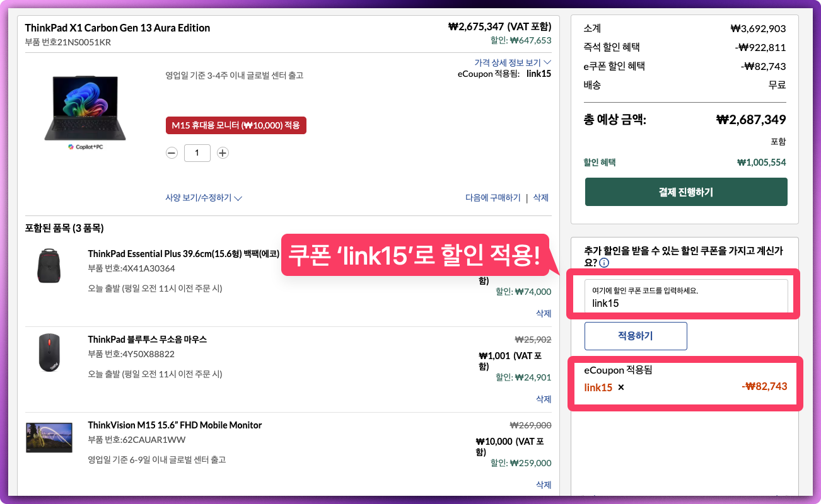Click eCoupon discount amount -₩82,743 in coupon box
The height and width of the screenshot is (504, 821).
(764, 386)
